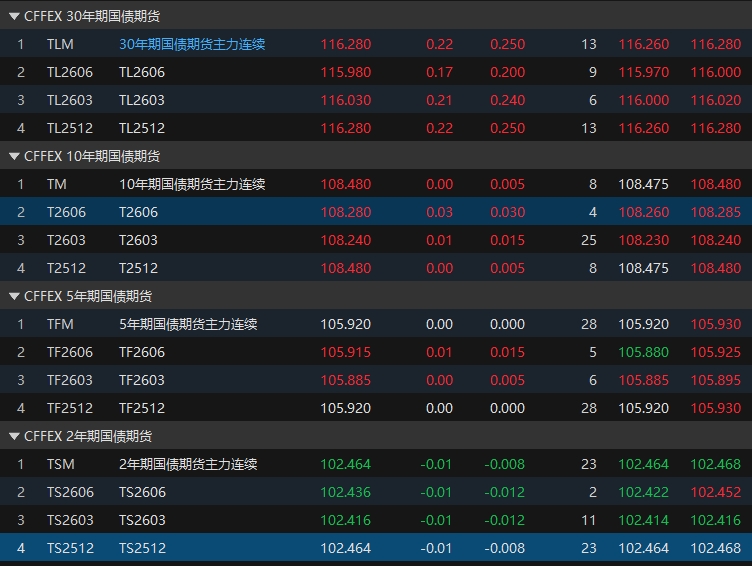This screenshot has height=566, width=752.
Task: Click the TS2603 name cell
Action: click(142, 520)
